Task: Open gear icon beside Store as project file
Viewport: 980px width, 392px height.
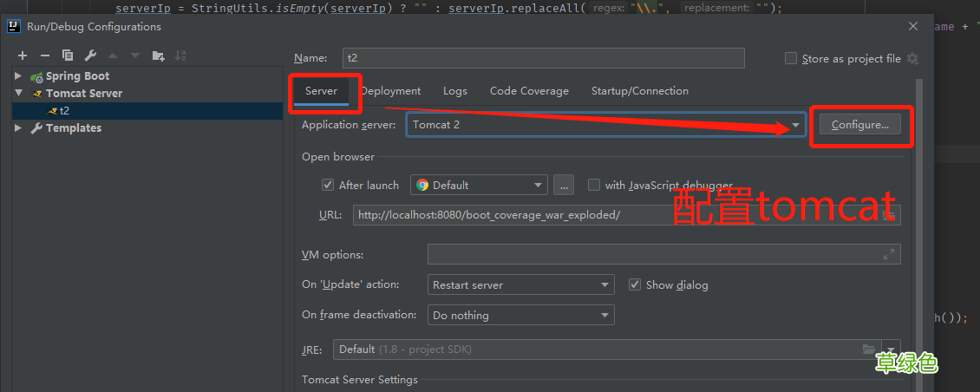Action: coord(912,58)
